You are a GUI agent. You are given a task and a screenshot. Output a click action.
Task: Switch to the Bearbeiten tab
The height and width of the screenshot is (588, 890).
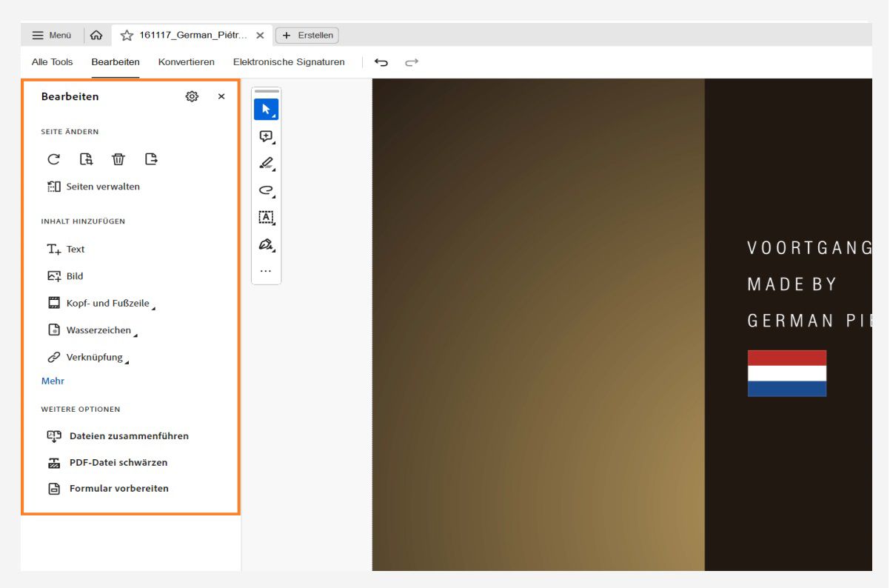[x=116, y=62]
